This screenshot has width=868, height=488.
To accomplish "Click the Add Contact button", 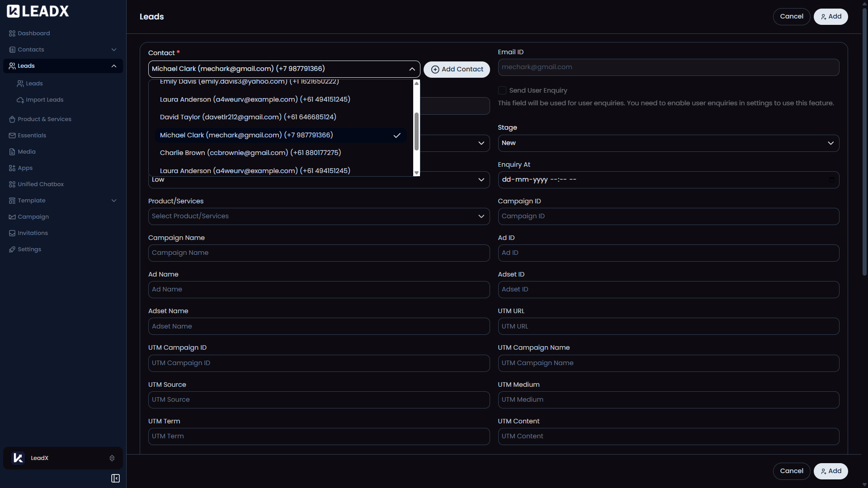I will 457,70.
